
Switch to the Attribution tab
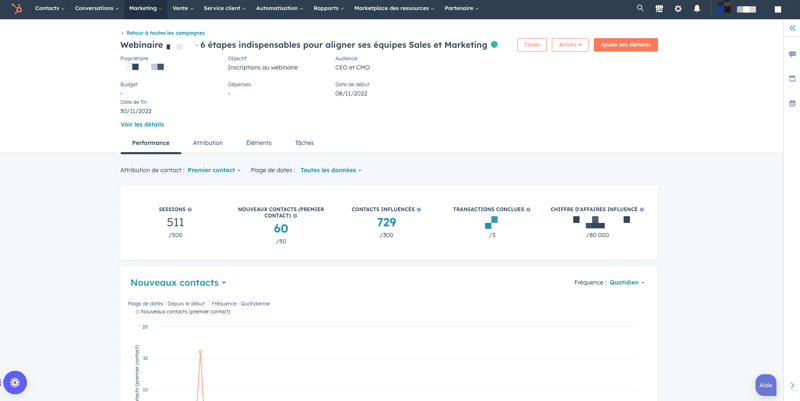click(x=208, y=143)
